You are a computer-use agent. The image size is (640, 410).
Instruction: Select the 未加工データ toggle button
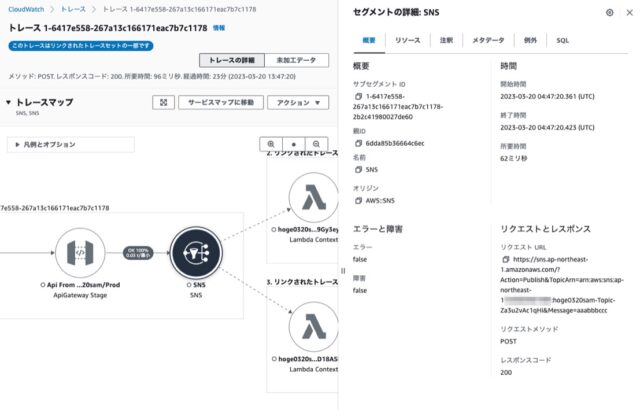tap(296, 60)
